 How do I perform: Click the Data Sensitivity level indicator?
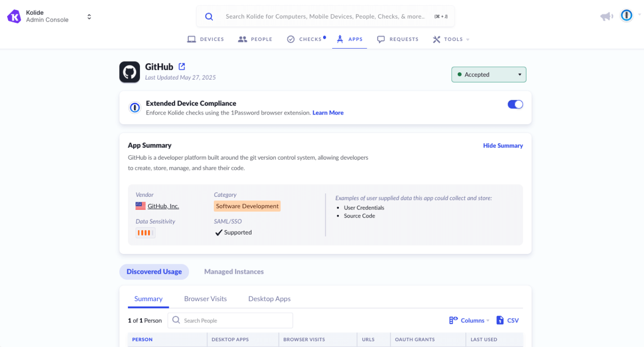pos(145,232)
